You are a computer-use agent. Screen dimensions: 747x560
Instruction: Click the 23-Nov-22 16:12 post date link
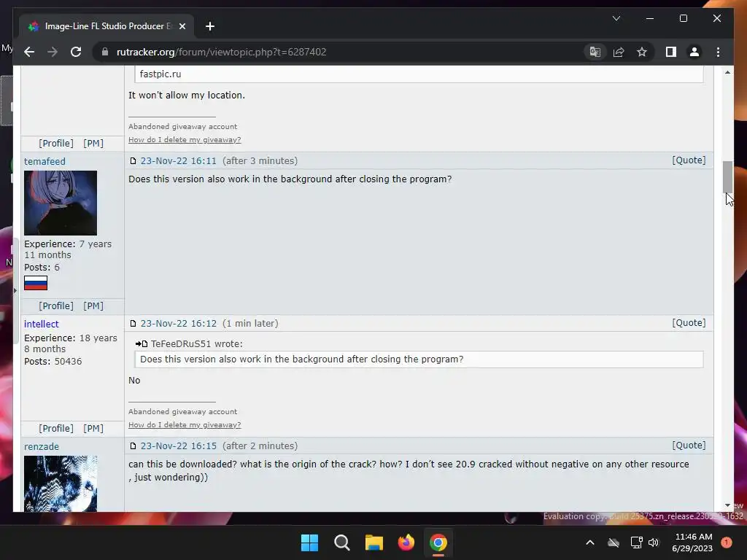(x=178, y=323)
